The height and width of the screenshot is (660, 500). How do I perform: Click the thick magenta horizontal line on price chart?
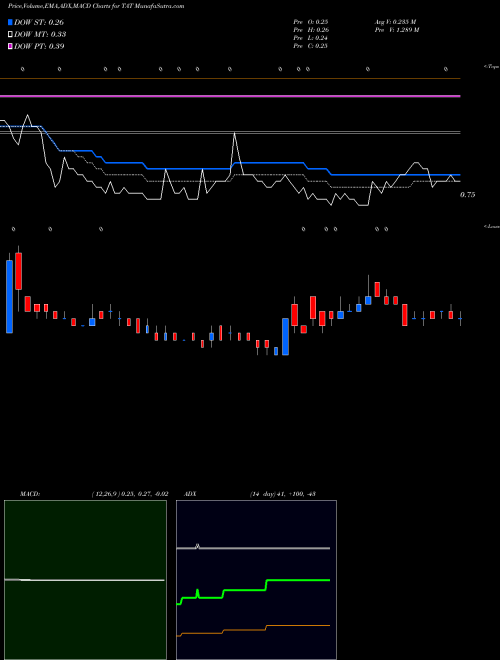coord(230,96)
